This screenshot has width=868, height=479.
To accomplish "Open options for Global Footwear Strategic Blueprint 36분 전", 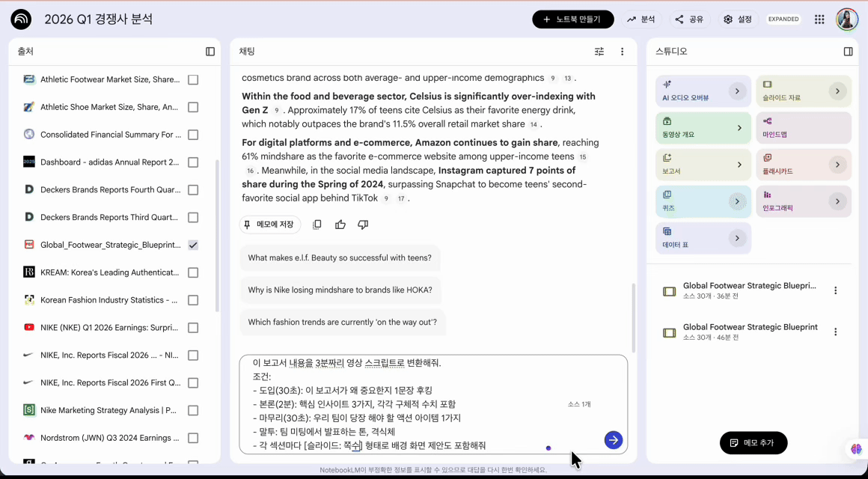I will pos(836,290).
